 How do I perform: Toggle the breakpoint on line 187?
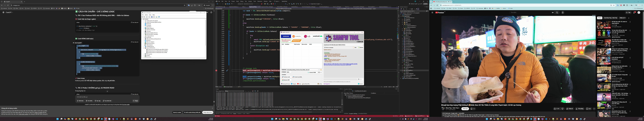click(216, 70)
